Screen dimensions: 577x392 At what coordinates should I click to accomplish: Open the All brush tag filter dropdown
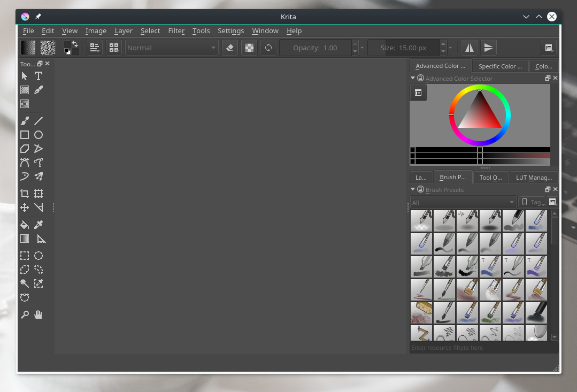[463, 203]
